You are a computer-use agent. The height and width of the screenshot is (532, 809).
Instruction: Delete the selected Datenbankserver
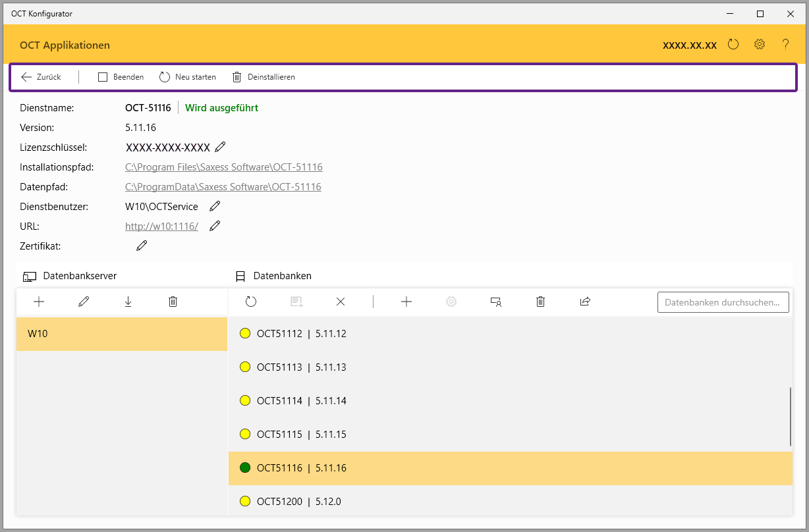pos(173,302)
